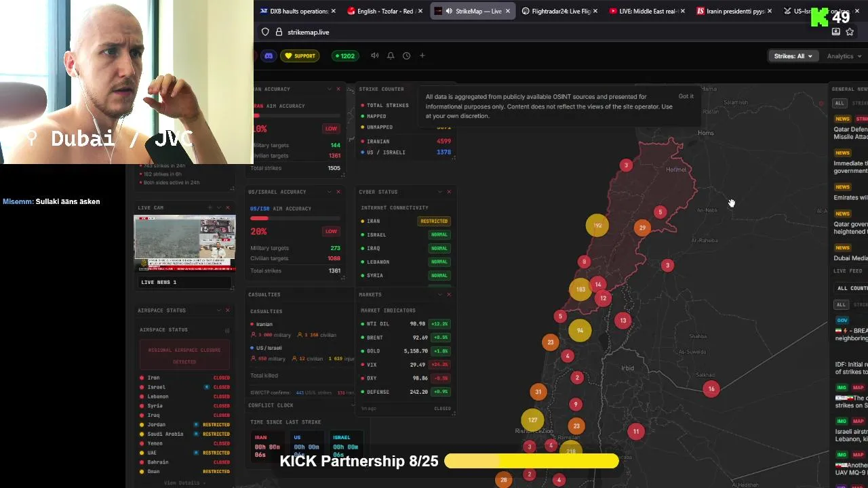Click the Saudi Arabia airspace row
Viewport: 868px width, 488px height.
pos(184,434)
